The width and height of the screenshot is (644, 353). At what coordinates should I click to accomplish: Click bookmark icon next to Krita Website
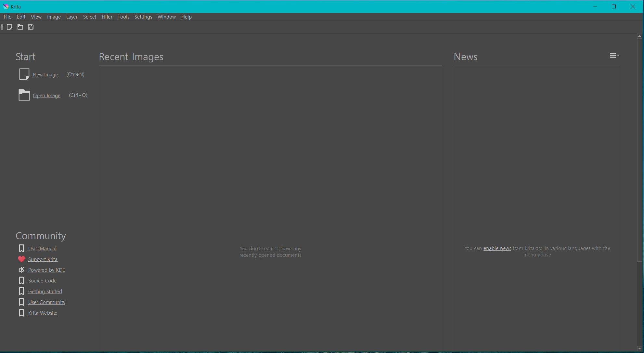coord(21,313)
